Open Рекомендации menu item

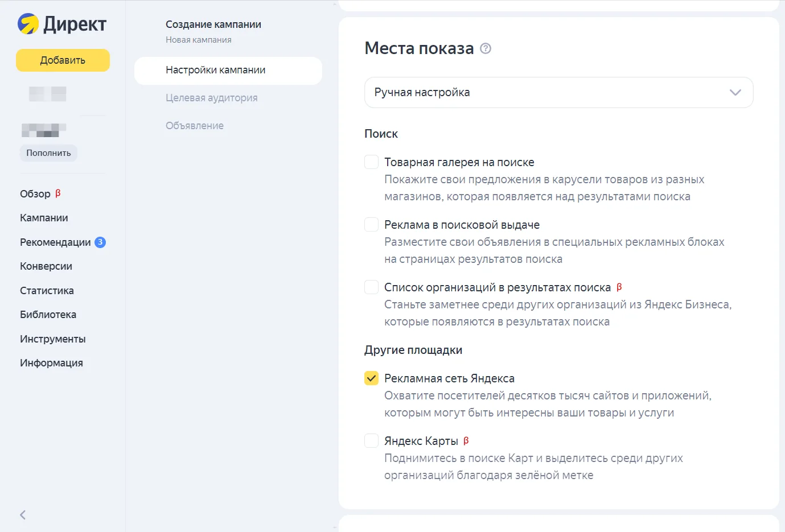55,242
